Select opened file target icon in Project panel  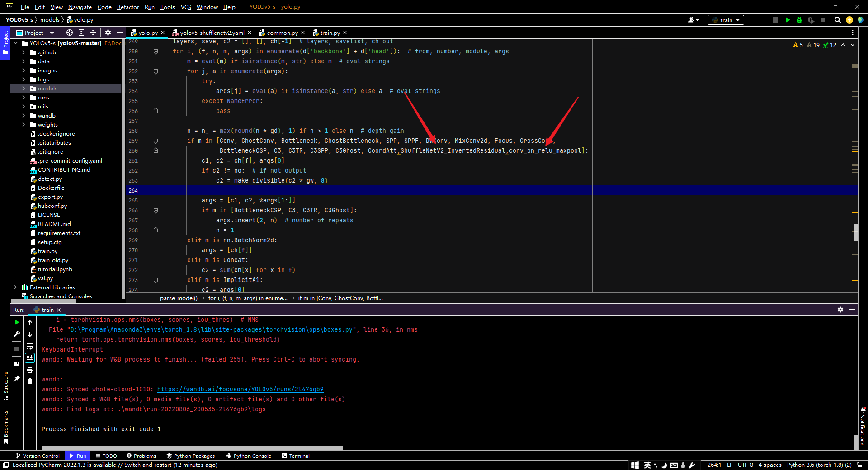tap(69, 33)
